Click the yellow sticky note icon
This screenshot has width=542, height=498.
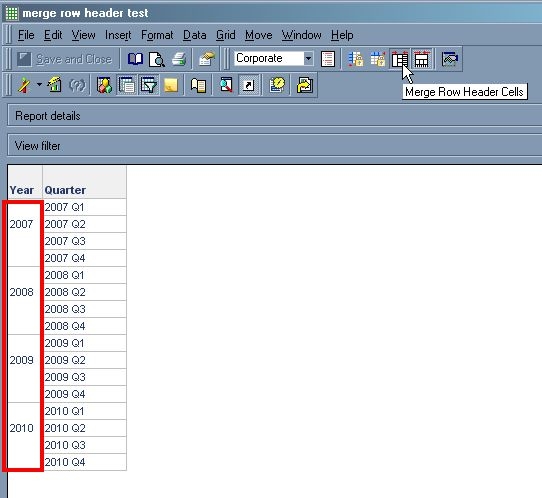pyautogui.click(x=171, y=85)
